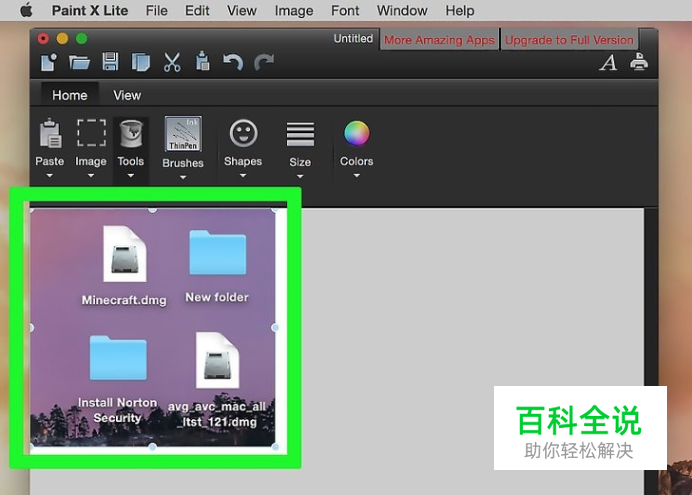Minimize the window with yellow button
The image size is (692, 495).
click(62, 39)
